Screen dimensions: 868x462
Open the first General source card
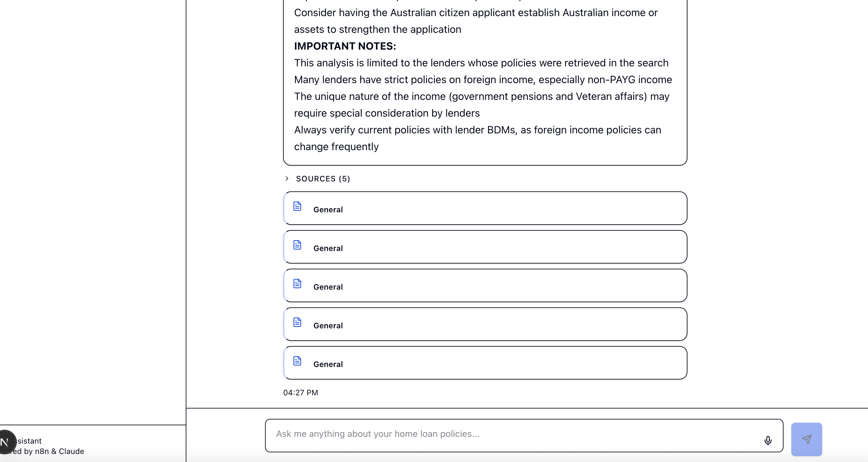click(485, 208)
